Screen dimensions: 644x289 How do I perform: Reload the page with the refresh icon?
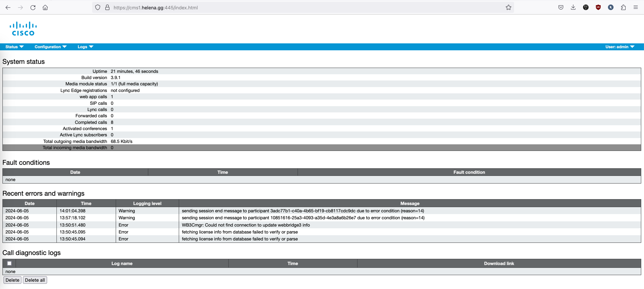(33, 7)
